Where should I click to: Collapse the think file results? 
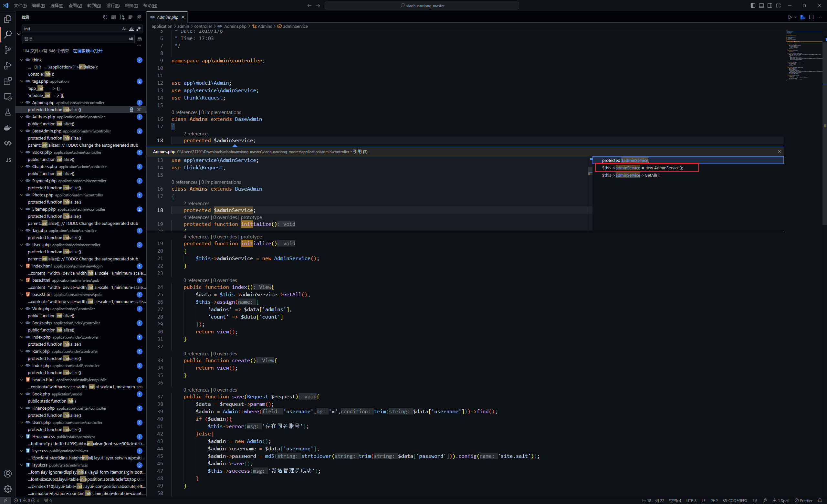[x=21, y=60]
